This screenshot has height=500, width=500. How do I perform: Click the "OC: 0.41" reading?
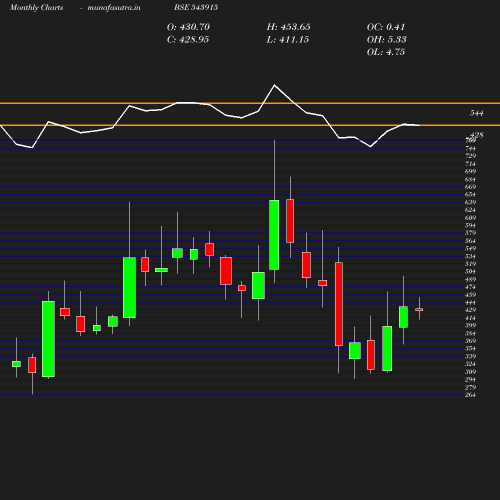click(386, 27)
